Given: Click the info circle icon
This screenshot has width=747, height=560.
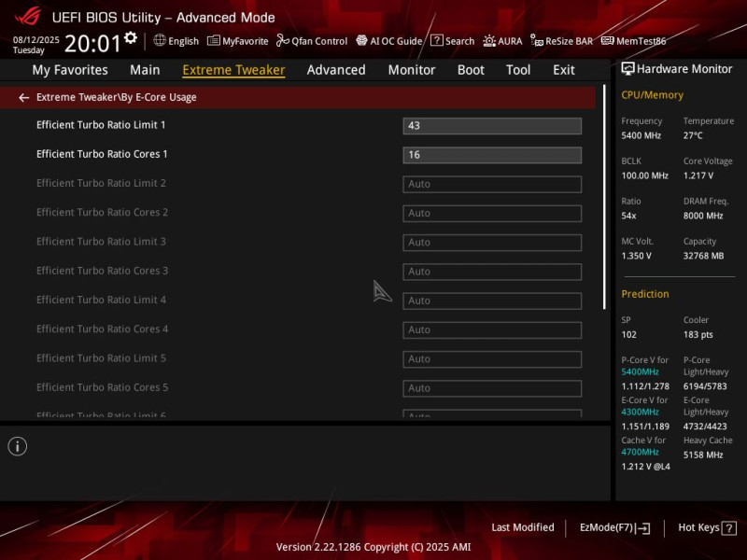Looking at the screenshot, I should click(18, 446).
